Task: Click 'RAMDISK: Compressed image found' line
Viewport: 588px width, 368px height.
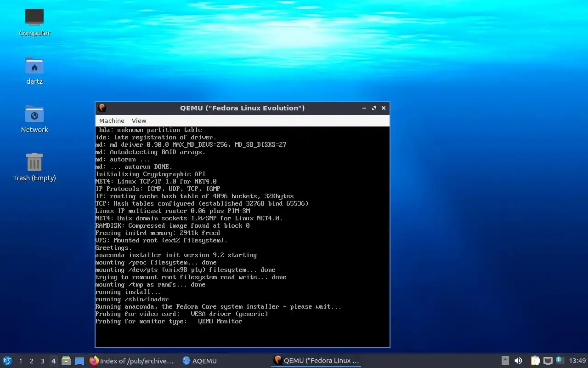Action: [172, 225]
